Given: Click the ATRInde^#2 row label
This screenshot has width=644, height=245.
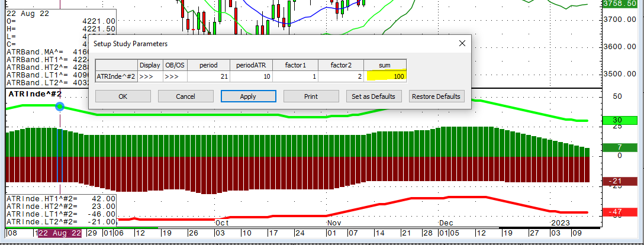Looking at the screenshot, I should [x=117, y=76].
